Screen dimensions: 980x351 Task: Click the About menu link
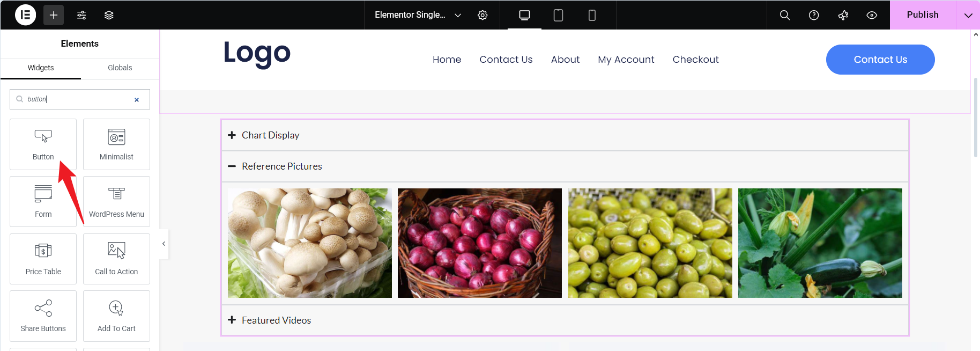(565, 60)
